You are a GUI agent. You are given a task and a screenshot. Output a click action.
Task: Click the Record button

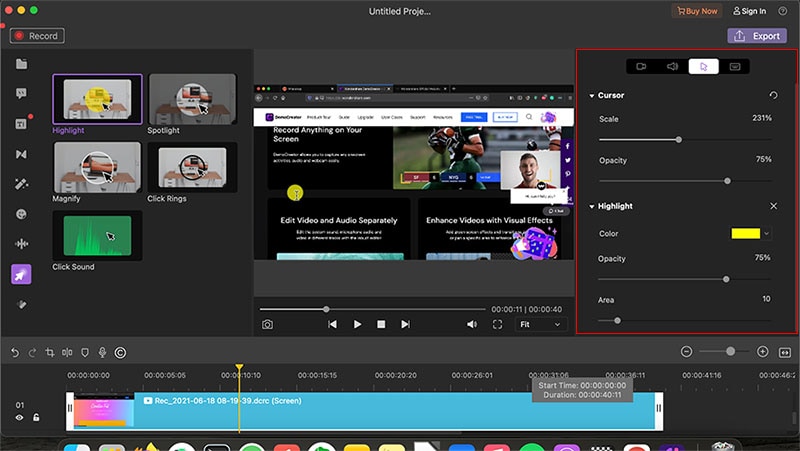pyautogui.click(x=37, y=36)
